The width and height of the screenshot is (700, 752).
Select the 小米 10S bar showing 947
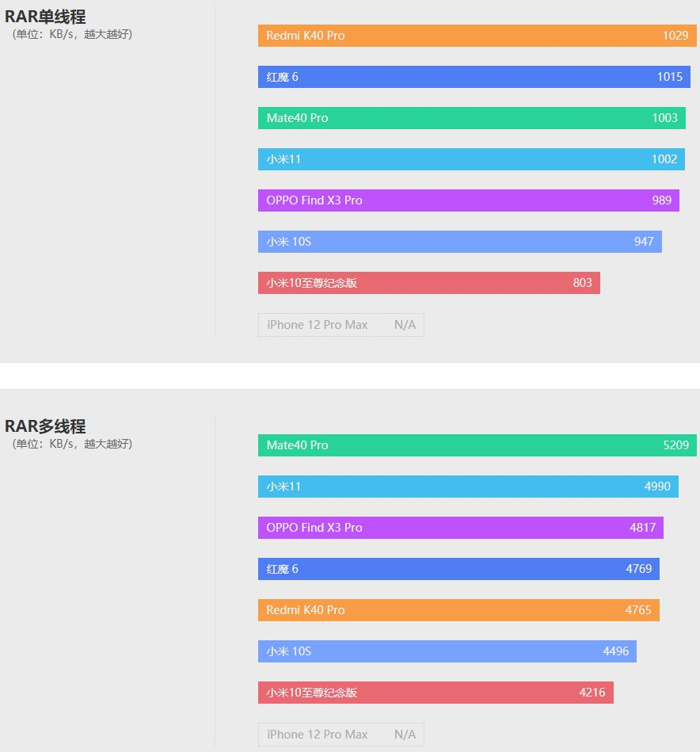(x=460, y=242)
